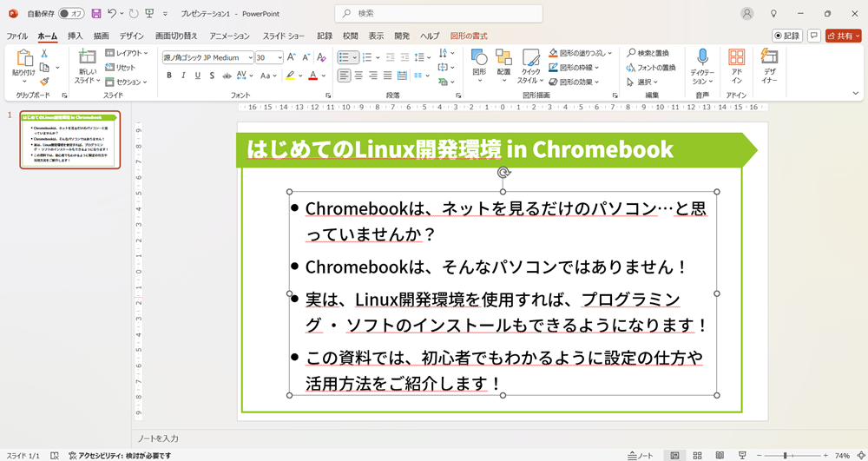Click the 共有 Share button
This screenshot has width=868, height=461.
click(844, 36)
